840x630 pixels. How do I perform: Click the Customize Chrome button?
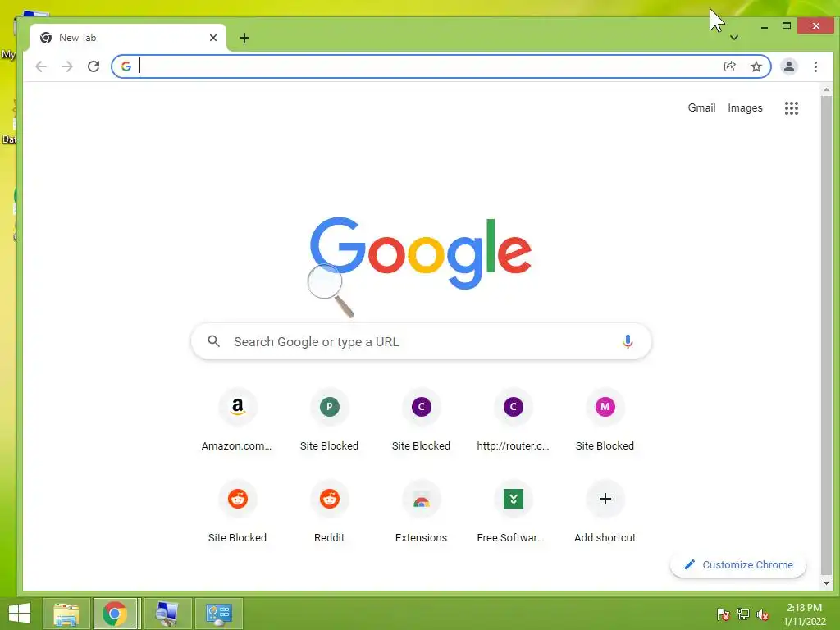click(738, 564)
